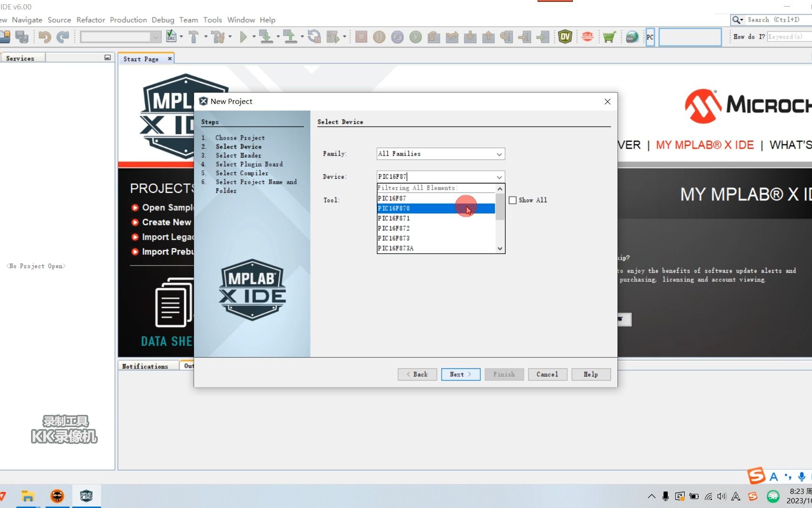Viewport: 812px width, 508px height.
Task: Click the Back button in New Project
Action: click(417, 374)
